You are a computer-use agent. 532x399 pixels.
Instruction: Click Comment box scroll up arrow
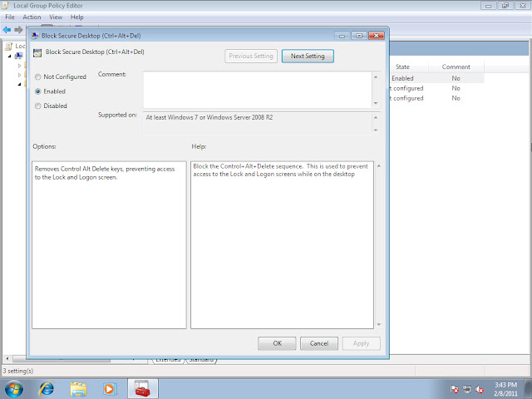tap(376, 77)
